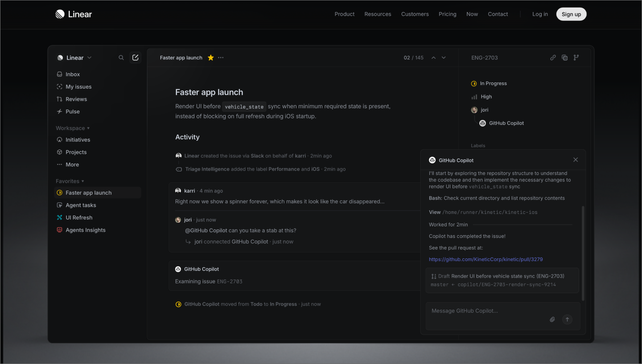Click the Activity heading

click(x=187, y=137)
